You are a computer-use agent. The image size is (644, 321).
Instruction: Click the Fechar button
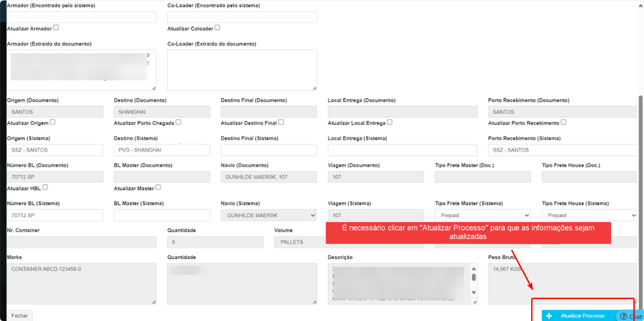pyautogui.click(x=19, y=316)
